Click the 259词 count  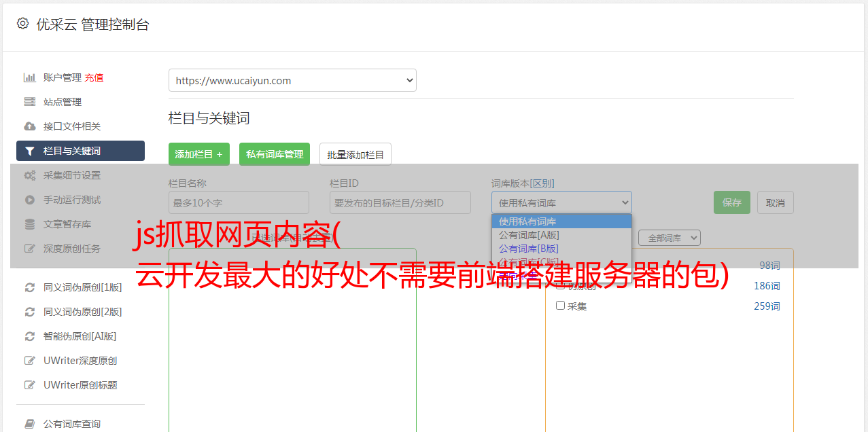coord(767,306)
